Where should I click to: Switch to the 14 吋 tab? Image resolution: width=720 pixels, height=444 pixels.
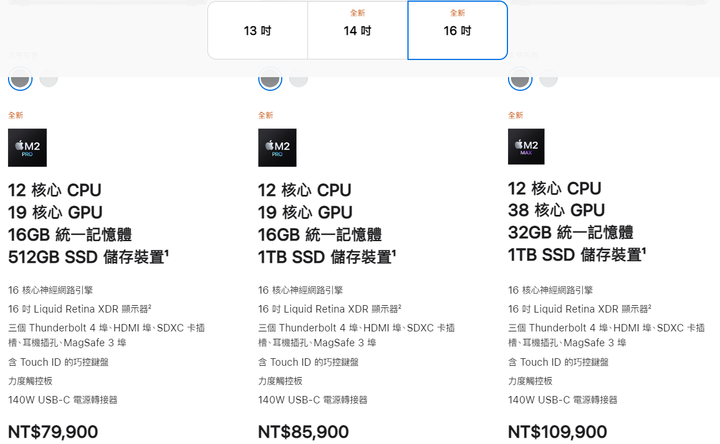point(357,31)
